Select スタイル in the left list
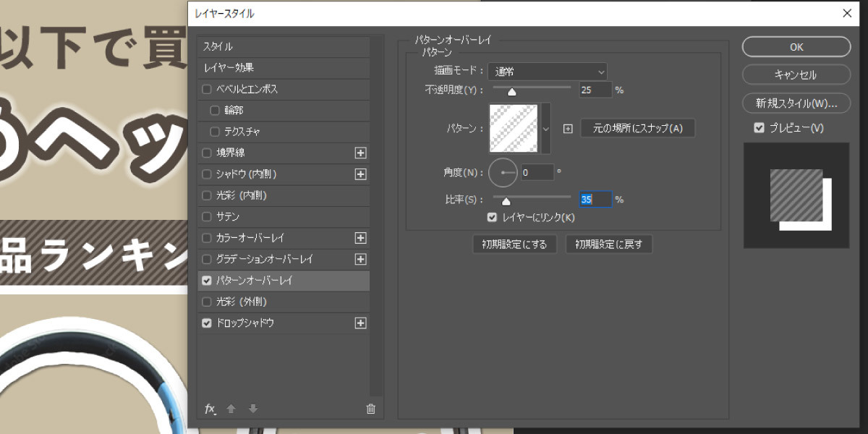 pyautogui.click(x=284, y=47)
